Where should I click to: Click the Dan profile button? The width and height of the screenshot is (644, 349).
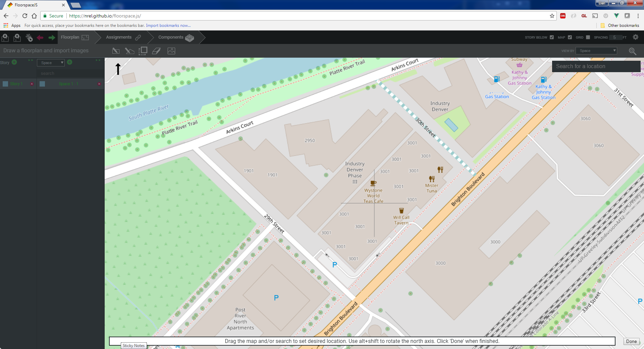pos(602,3)
